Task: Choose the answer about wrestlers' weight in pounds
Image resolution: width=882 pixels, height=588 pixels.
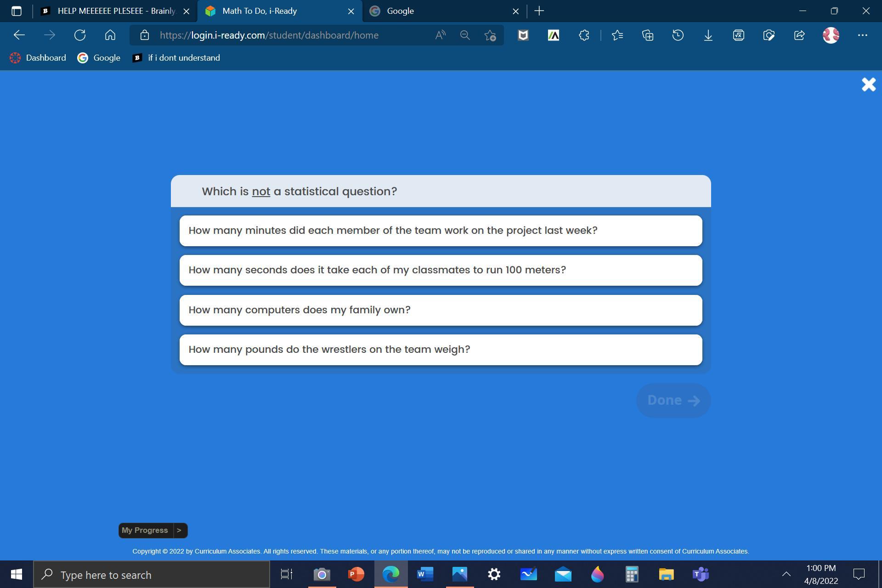Action: pos(441,350)
